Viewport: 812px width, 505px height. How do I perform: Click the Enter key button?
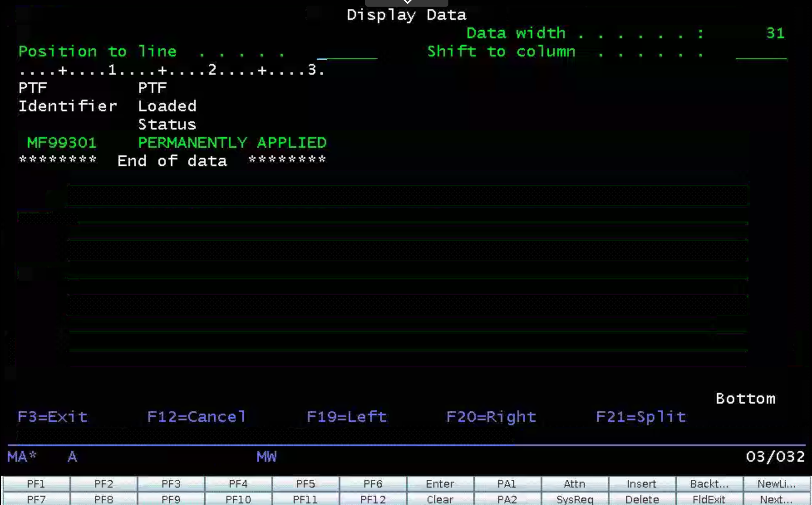(x=440, y=484)
